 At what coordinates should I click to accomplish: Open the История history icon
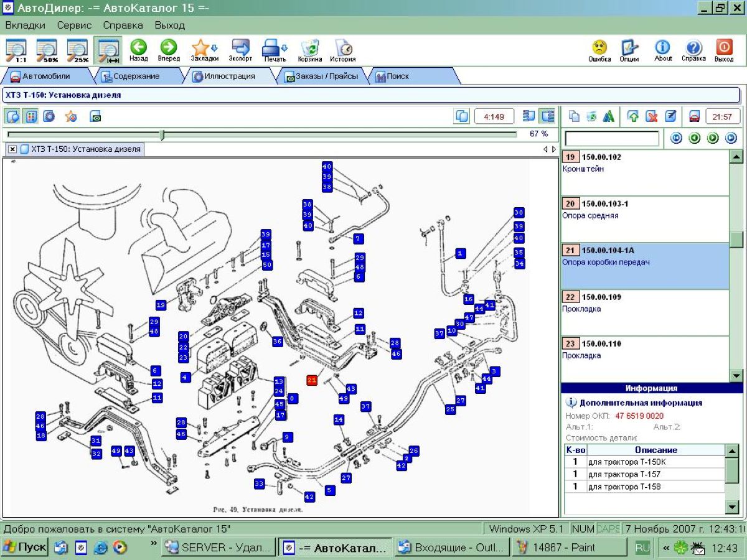click(x=343, y=49)
